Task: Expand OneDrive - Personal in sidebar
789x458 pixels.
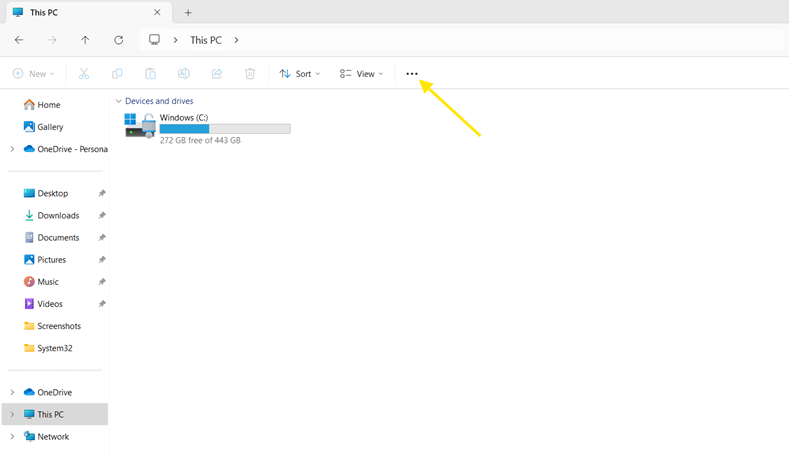Action: [13, 149]
